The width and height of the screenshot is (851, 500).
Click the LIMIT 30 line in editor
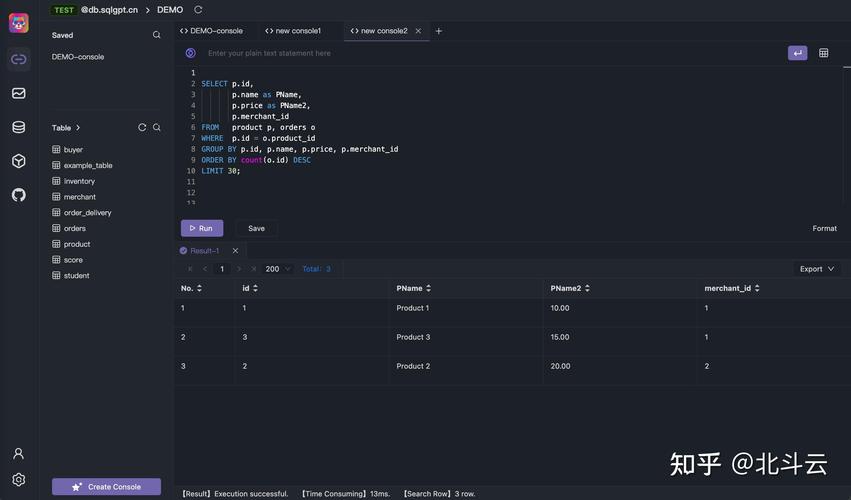pyautogui.click(x=221, y=171)
